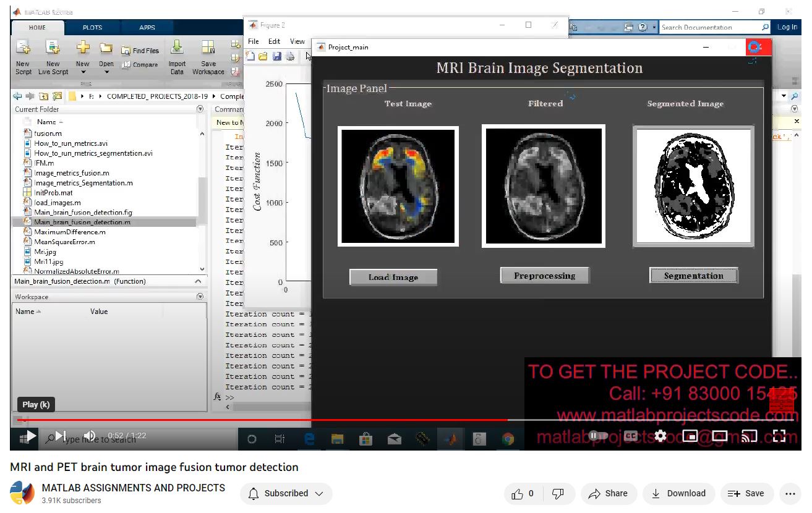
Task: Enable theater mode view
Action: coord(719,436)
